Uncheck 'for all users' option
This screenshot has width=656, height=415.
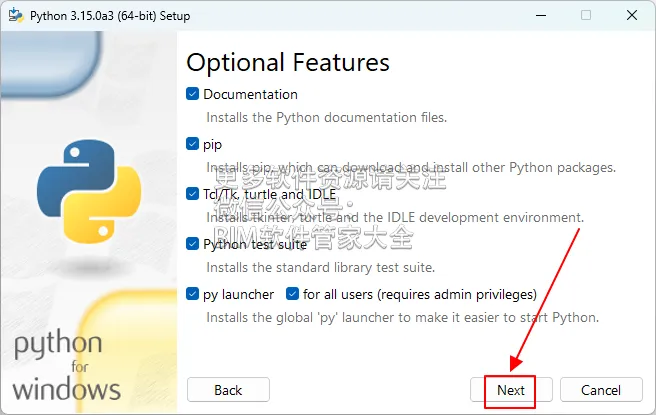293,294
